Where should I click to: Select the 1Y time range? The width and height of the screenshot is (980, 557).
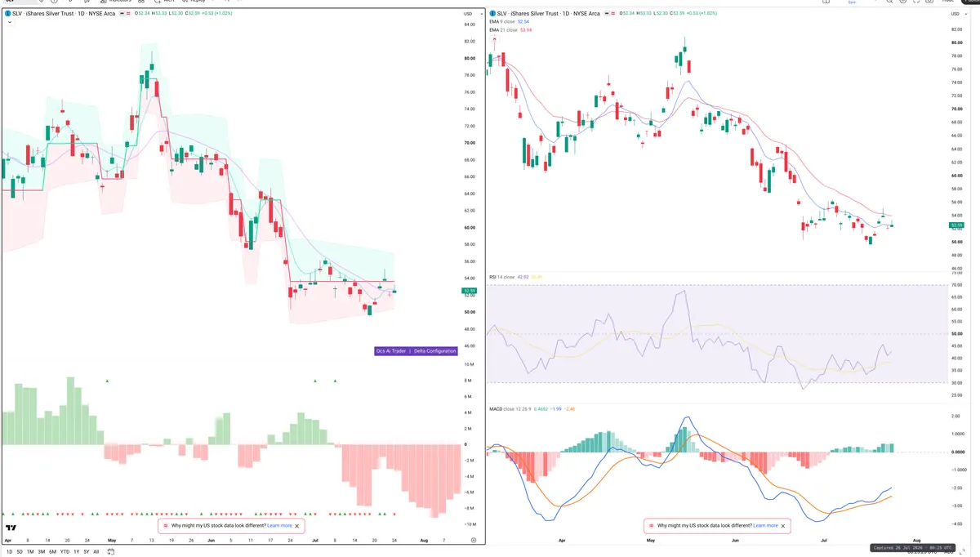[x=77, y=552]
